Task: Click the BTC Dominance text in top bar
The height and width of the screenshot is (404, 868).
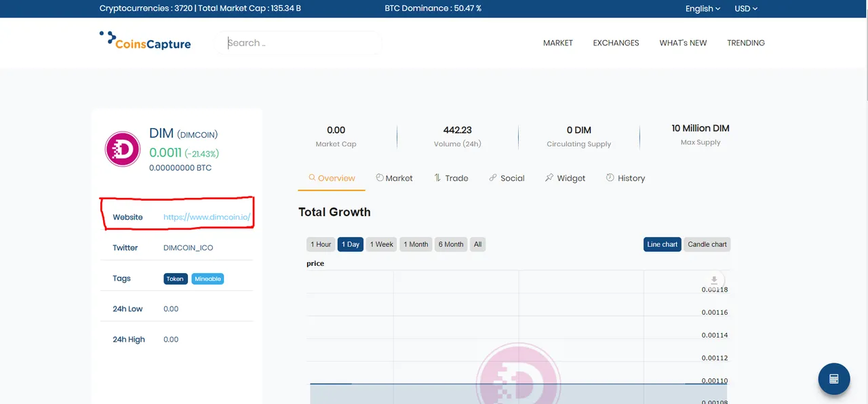Action: point(433,9)
